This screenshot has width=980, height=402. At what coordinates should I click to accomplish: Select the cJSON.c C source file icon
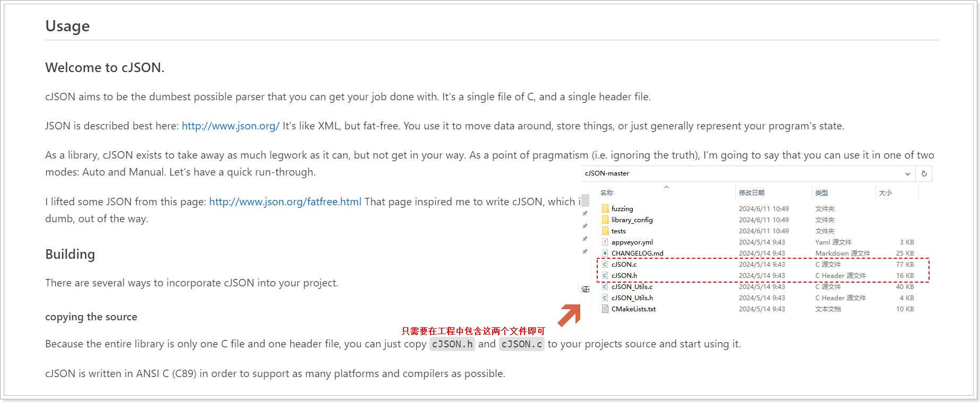[x=605, y=264]
